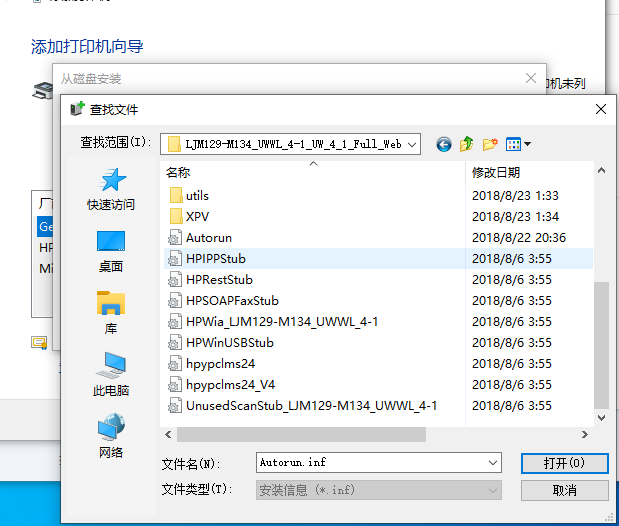Go up one folder level
Viewport: 619px width, 526px height.
pos(467,144)
